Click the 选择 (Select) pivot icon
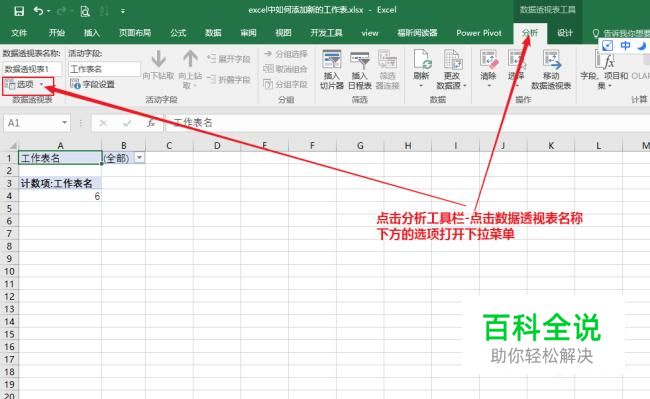Image resolution: width=650 pixels, height=399 pixels. click(x=516, y=59)
